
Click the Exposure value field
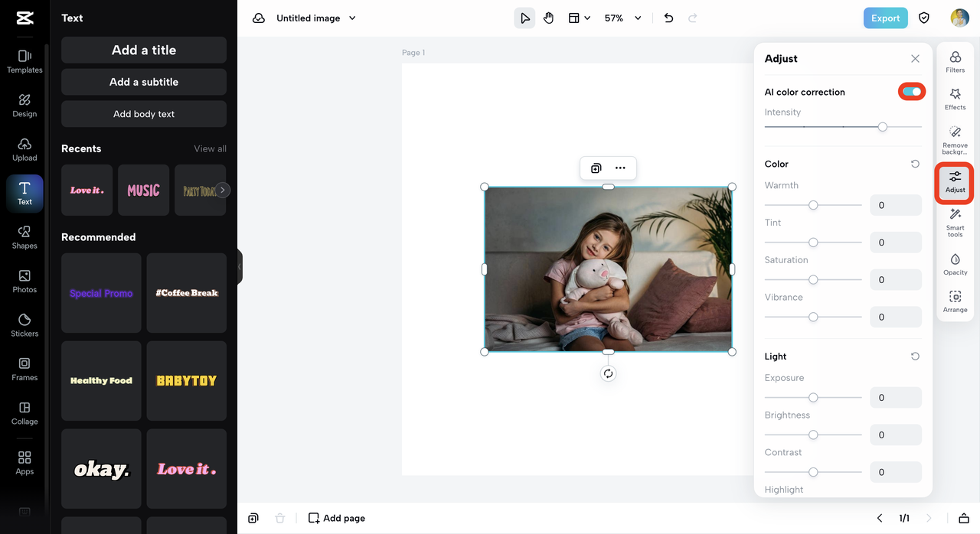point(896,398)
